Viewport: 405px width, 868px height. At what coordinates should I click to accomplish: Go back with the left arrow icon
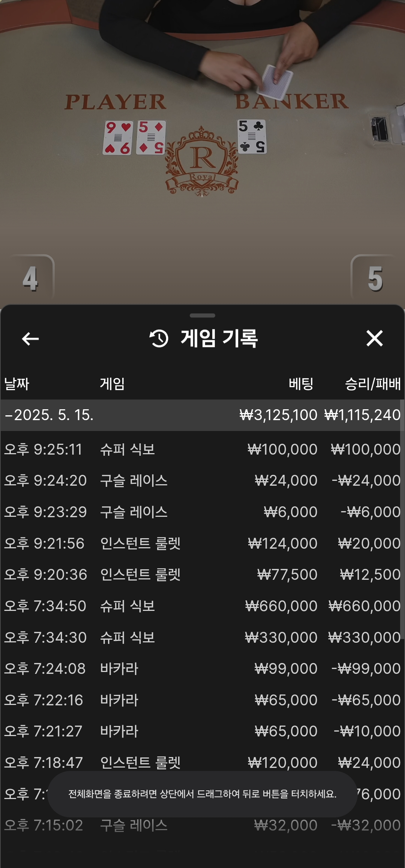coord(30,339)
